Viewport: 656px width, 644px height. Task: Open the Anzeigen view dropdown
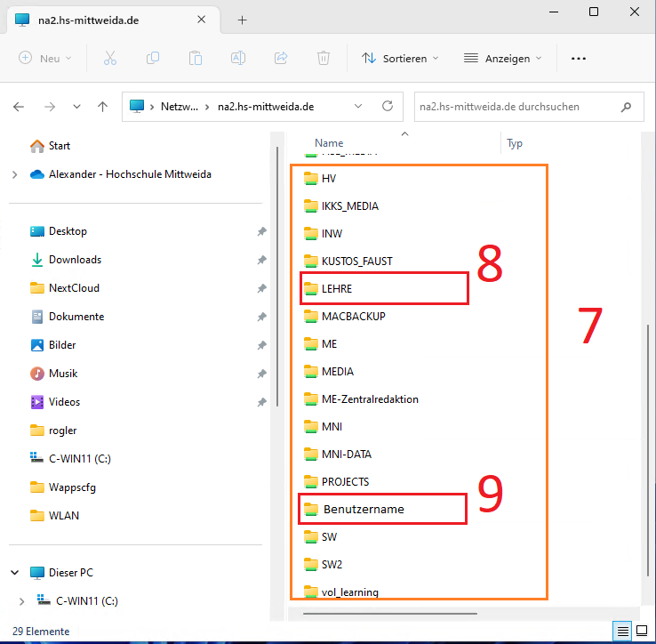coord(502,58)
